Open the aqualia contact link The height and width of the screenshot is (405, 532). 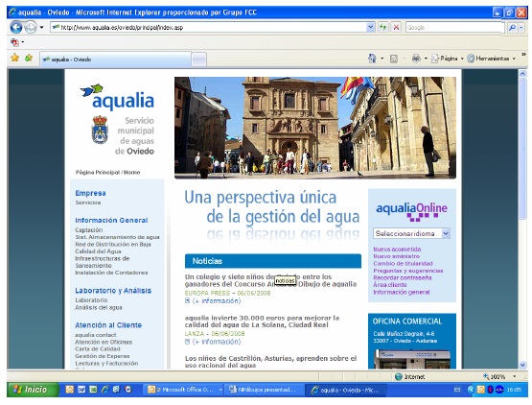click(95, 335)
